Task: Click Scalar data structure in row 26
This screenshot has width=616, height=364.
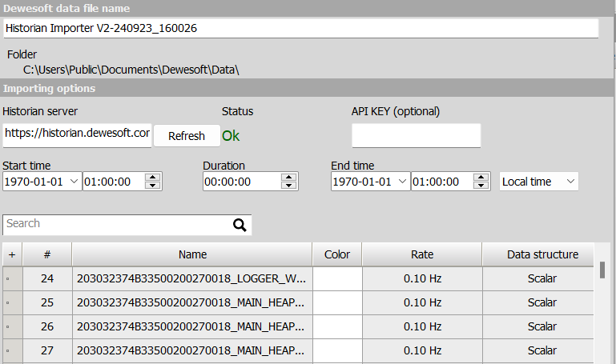Action: (x=542, y=326)
